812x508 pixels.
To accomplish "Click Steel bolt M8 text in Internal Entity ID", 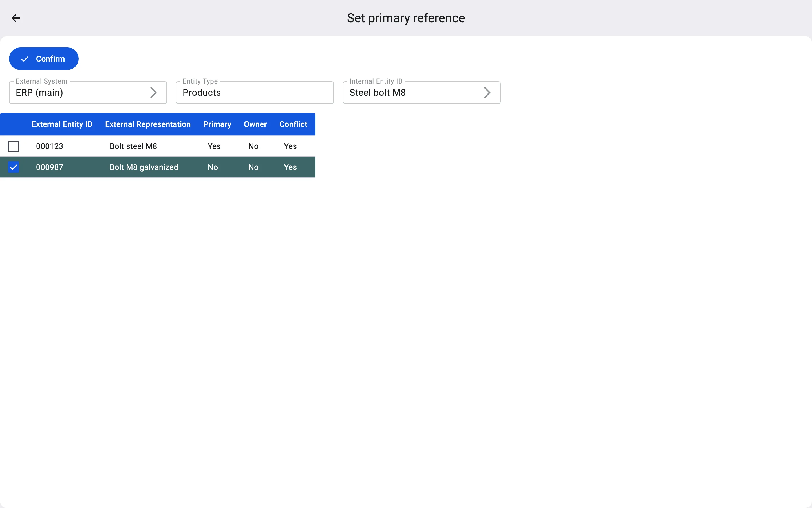I will 378,92.
